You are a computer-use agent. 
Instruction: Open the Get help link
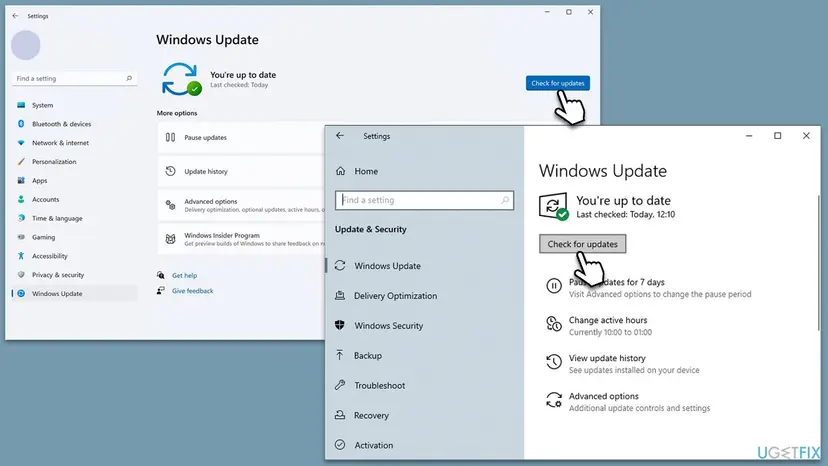[184, 275]
